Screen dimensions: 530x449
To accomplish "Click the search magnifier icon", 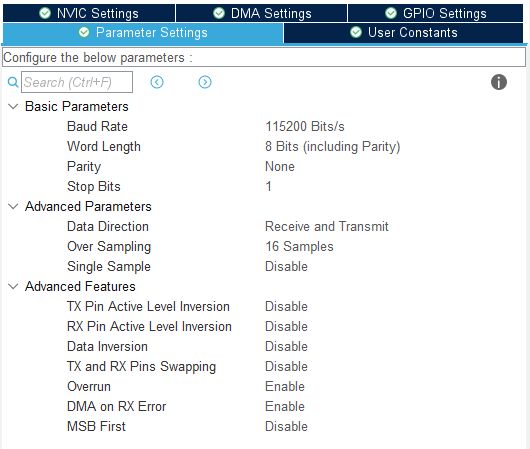I will click(13, 82).
